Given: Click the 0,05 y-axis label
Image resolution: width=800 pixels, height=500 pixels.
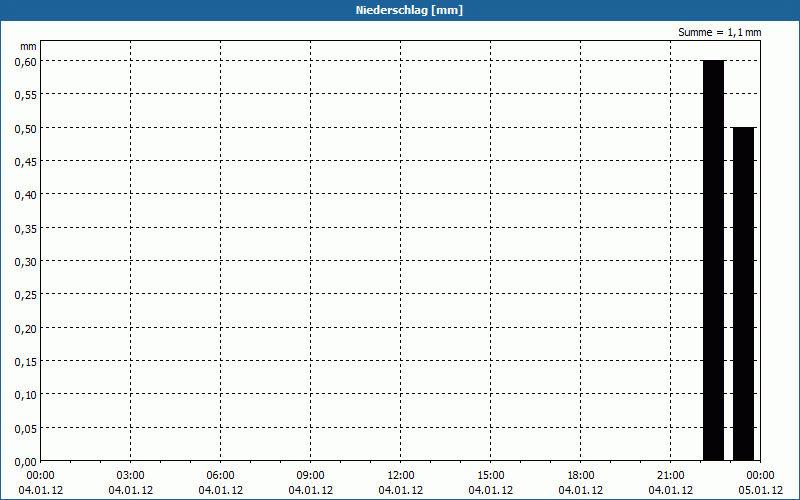Looking at the screenshot, I should coord(26,429).
